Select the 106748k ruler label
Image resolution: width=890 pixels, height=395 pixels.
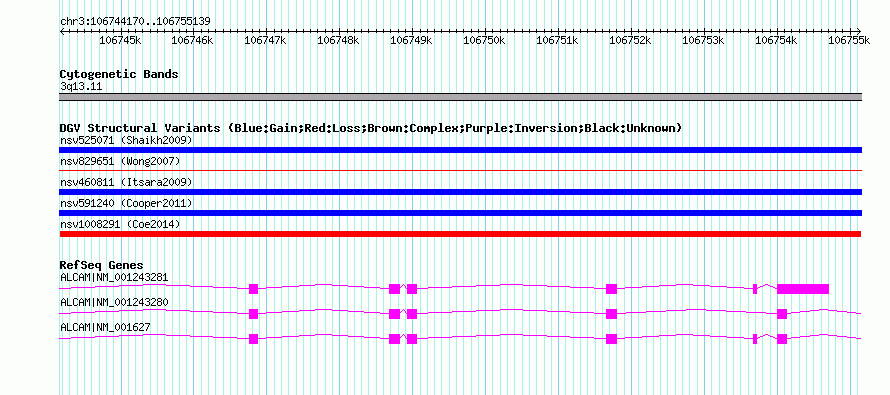(338, 40)
